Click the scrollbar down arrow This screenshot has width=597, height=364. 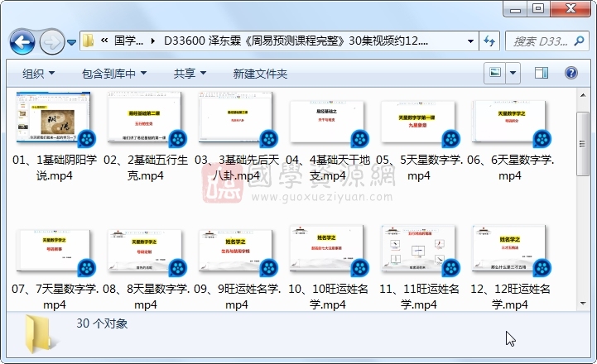point(583,303)
